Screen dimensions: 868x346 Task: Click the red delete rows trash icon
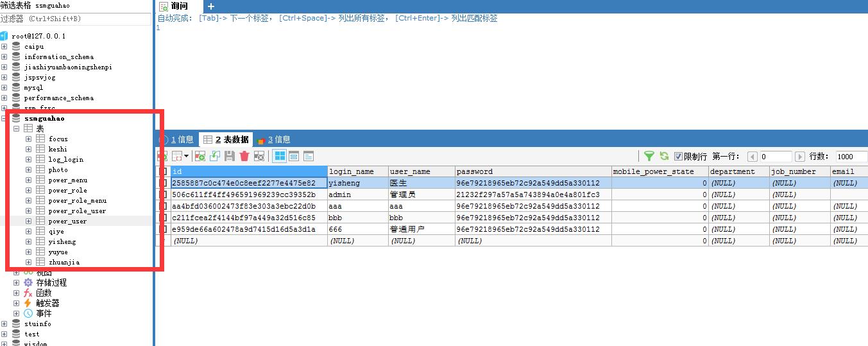click(244, 156)
